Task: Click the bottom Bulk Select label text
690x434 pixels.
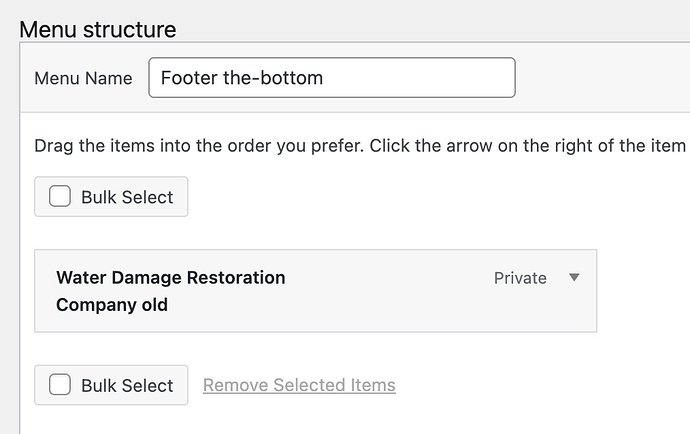Action: 127,385
